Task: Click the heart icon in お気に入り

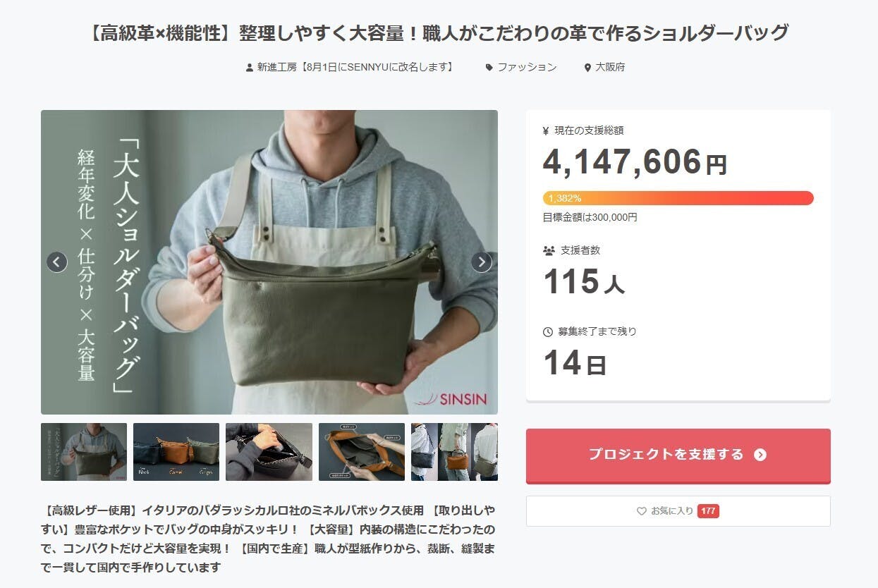Action: point(641,511)
